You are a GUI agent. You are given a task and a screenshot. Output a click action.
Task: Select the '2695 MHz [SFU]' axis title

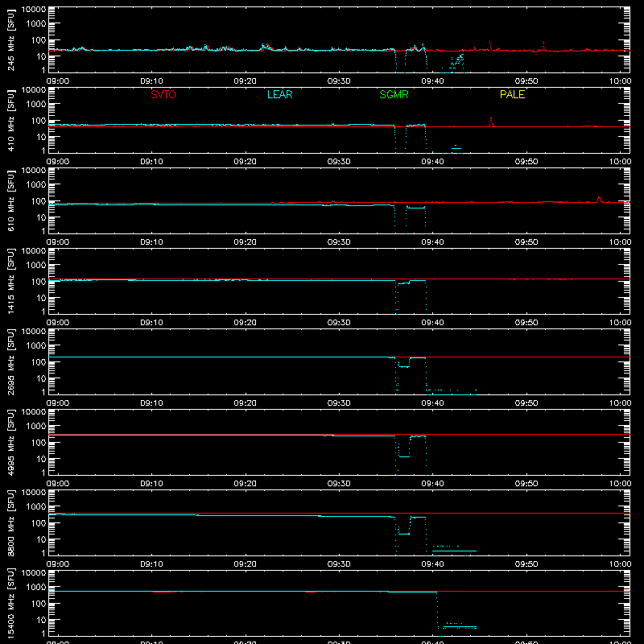[x=11, y=361]
